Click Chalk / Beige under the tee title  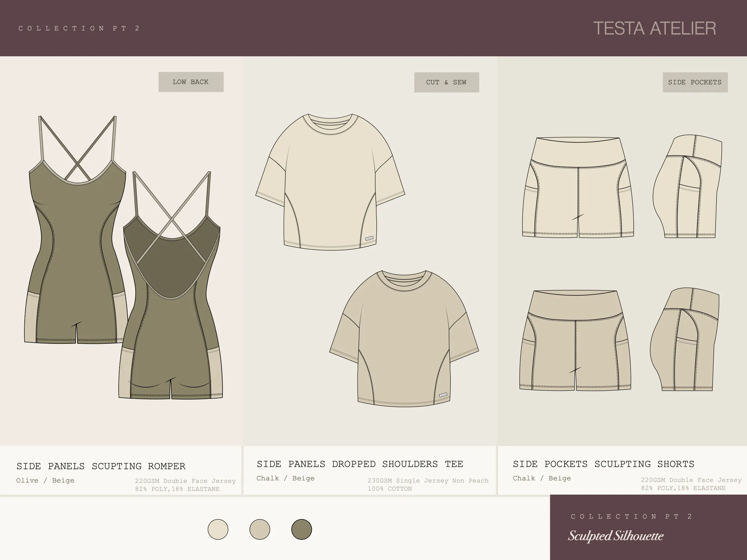285,478
